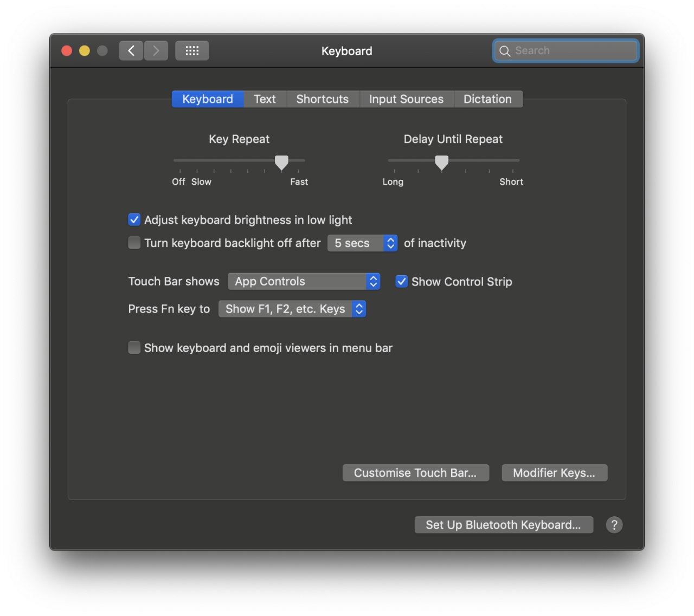Open the 5 secs inactivity dropdown
This screenshot has width=694, height=616.
[x=362, y=243]
